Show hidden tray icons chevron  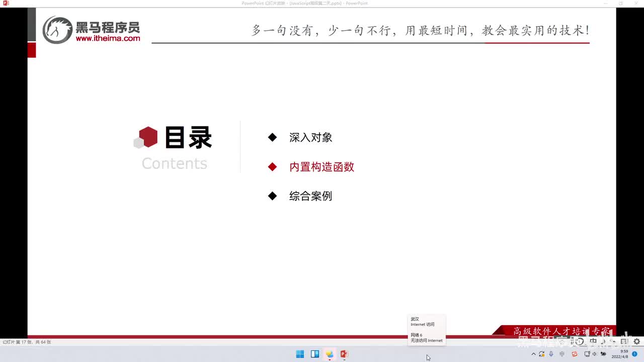[x=534, y=354]
